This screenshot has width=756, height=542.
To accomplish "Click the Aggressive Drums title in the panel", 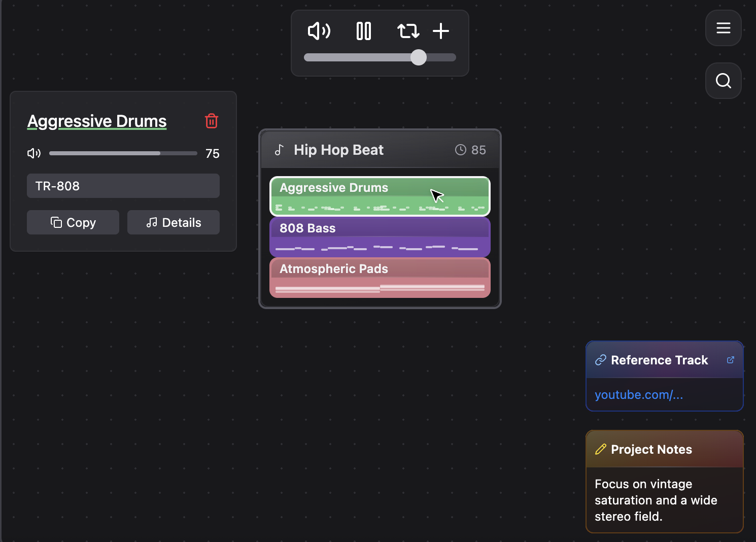I will pos(97,121).
